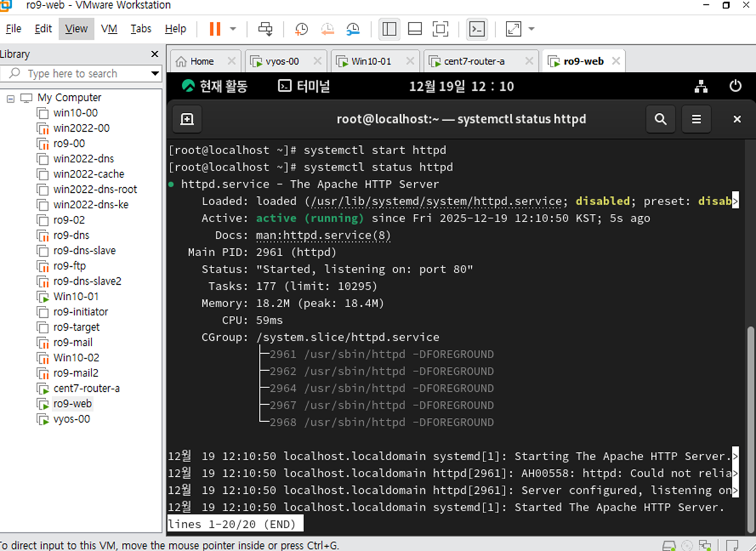The height and width of the screenshot is (551, 756).
Task: Toggle the thumbnail bar view icon
Action: (x=415, y=29)
